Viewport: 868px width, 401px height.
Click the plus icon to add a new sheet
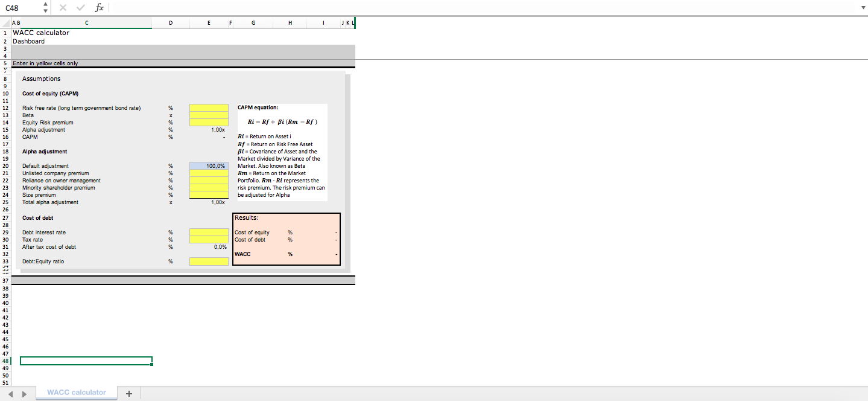coord(128,393)
